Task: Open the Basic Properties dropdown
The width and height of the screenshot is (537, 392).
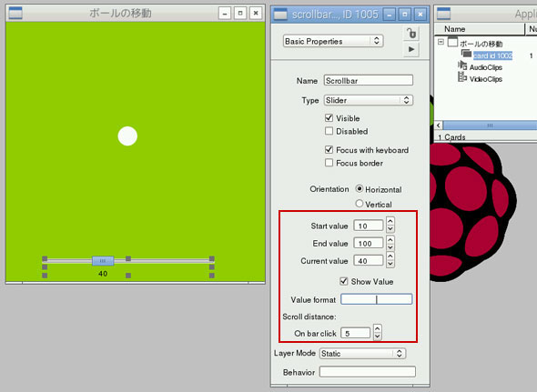Action: (x=333, y=41)
